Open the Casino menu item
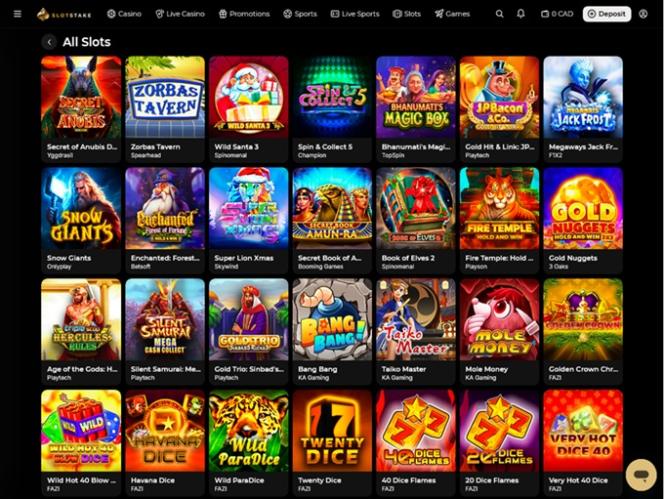 tap(124, 14)
